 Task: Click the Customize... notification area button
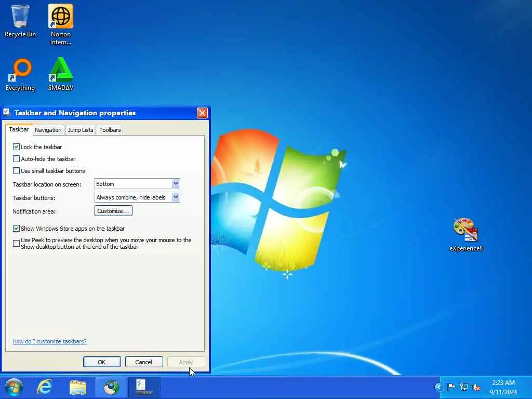[113, 211]
